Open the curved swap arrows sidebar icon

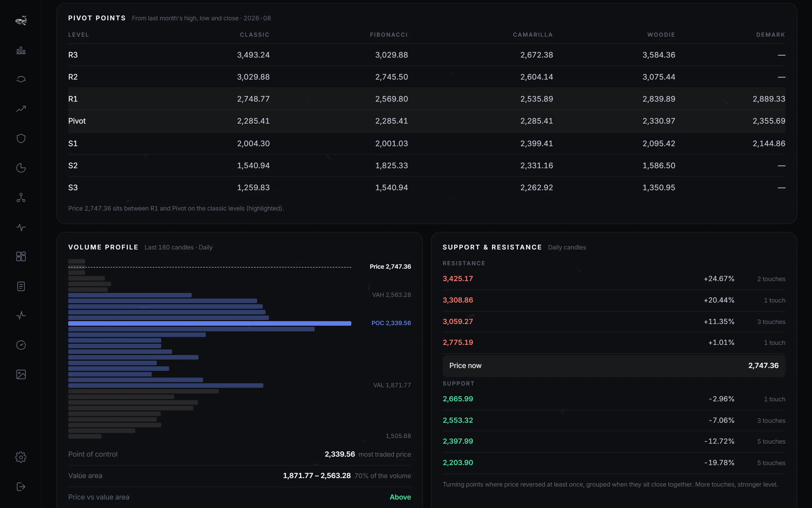click(21, 79)
